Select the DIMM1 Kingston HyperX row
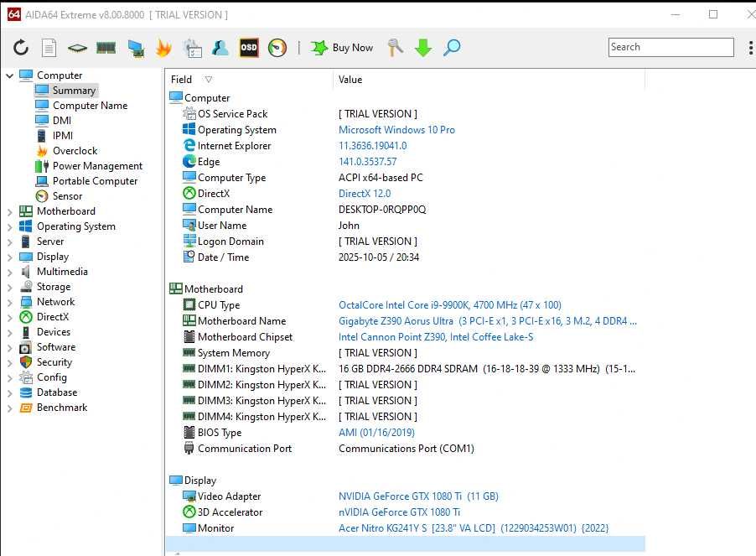The image size is (756, 556). click(x=405, y=369)
